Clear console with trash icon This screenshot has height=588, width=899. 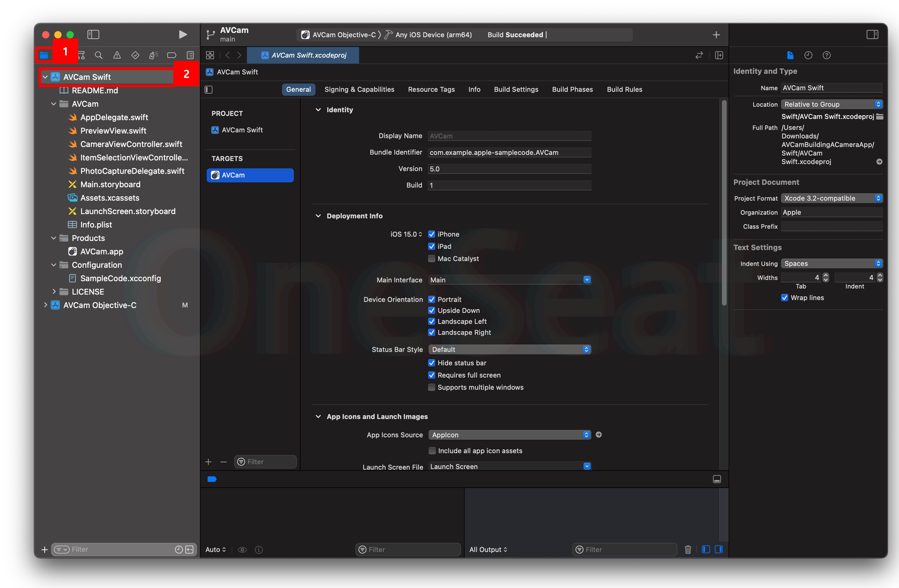coord(688,549)
